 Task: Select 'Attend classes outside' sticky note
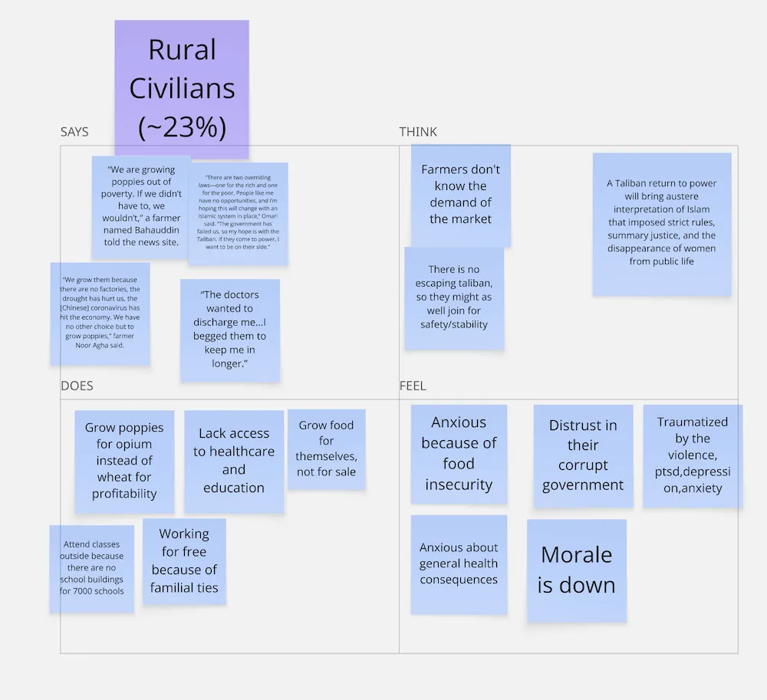pyautogui.click(x=91, y=569)
